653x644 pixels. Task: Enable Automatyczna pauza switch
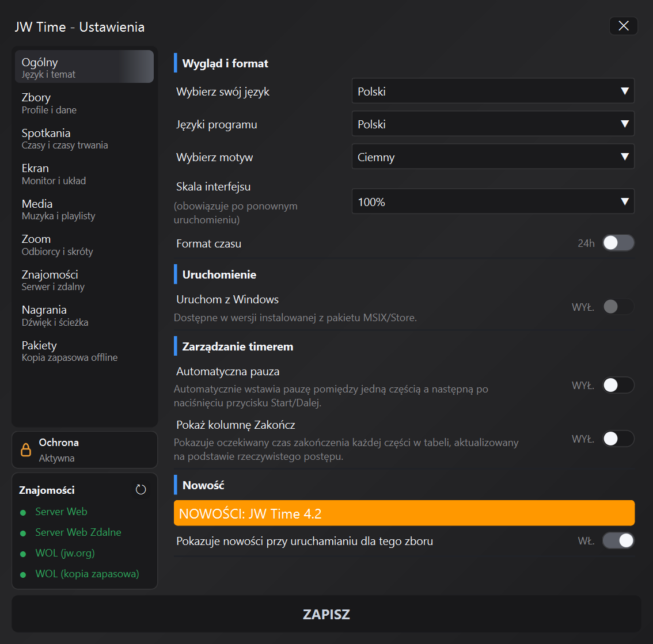[x=618, y=385]
